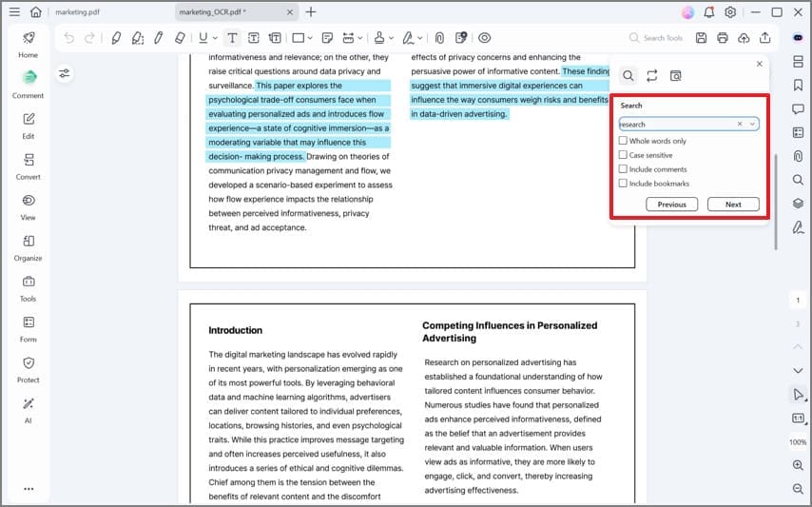Switch to replace mode in search panel
The height and width of the screenshot is (507, 812).
point(651,75)
